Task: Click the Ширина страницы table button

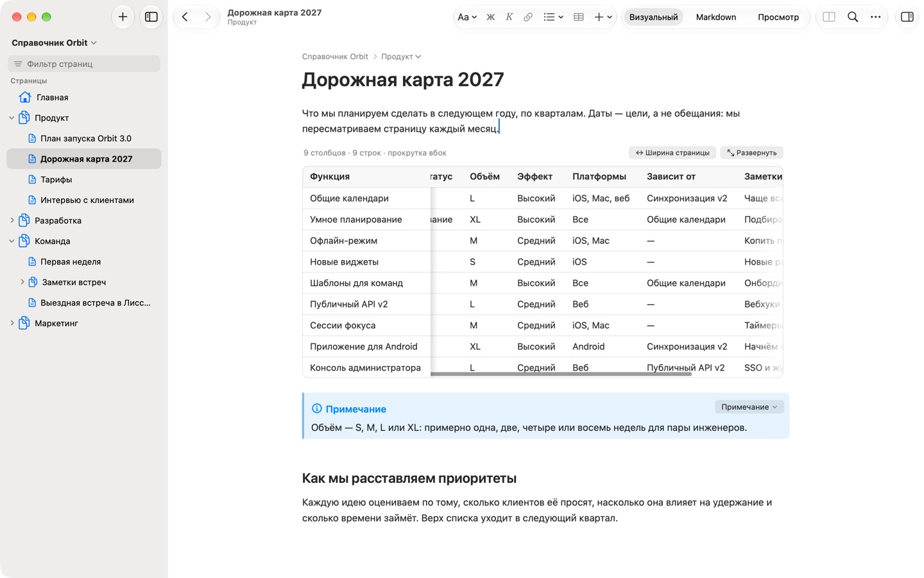Action: point(672,153)
